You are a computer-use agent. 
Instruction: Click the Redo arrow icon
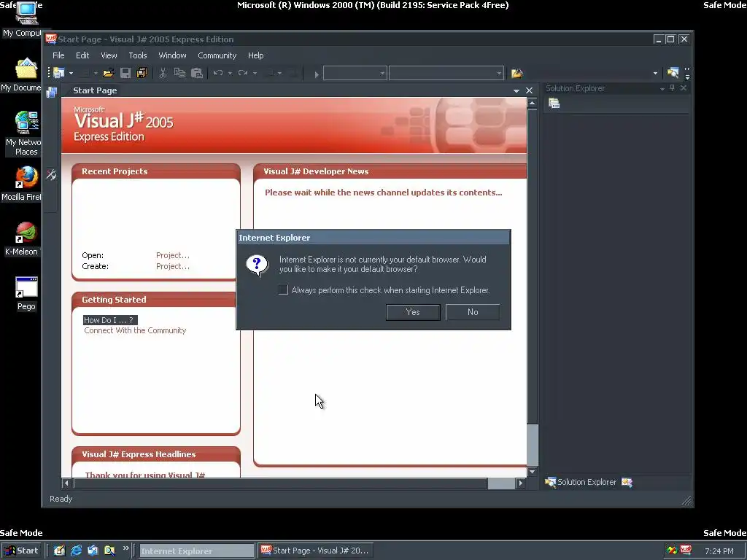243,73
